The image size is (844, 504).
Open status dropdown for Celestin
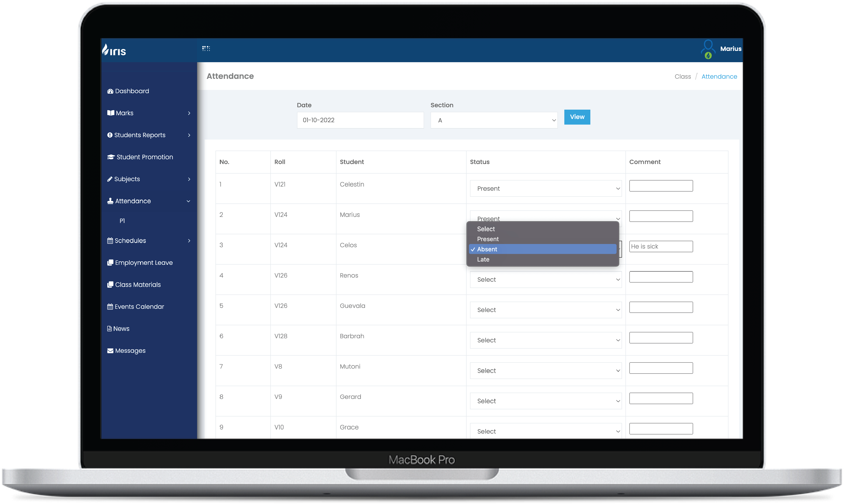tap(545, 189)
